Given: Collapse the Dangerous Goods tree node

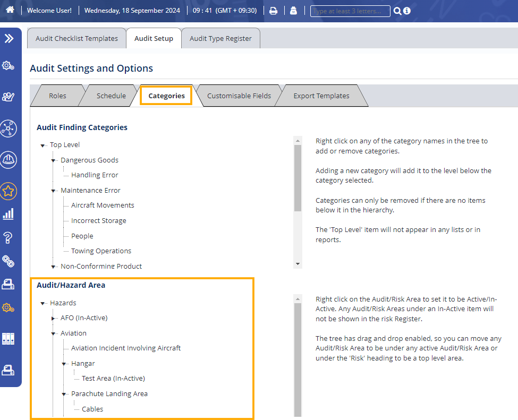Looking at the screenshot, I should 54,160.
